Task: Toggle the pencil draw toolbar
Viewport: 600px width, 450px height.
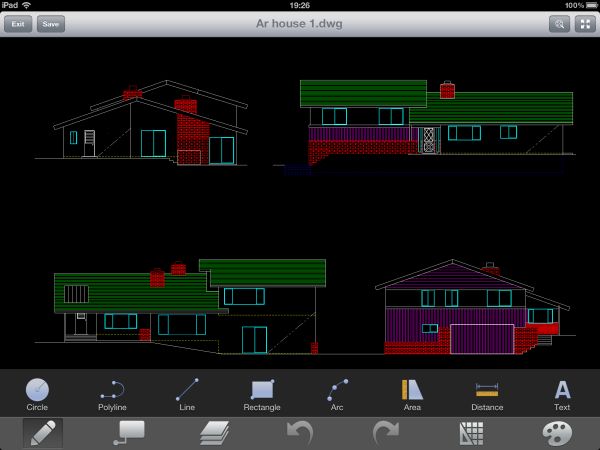Action: [x=42, y=433]
